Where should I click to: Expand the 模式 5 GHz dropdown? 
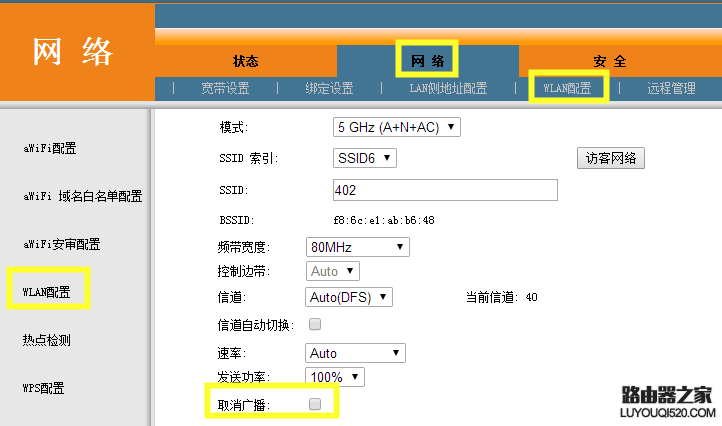(x=396, y=127)
